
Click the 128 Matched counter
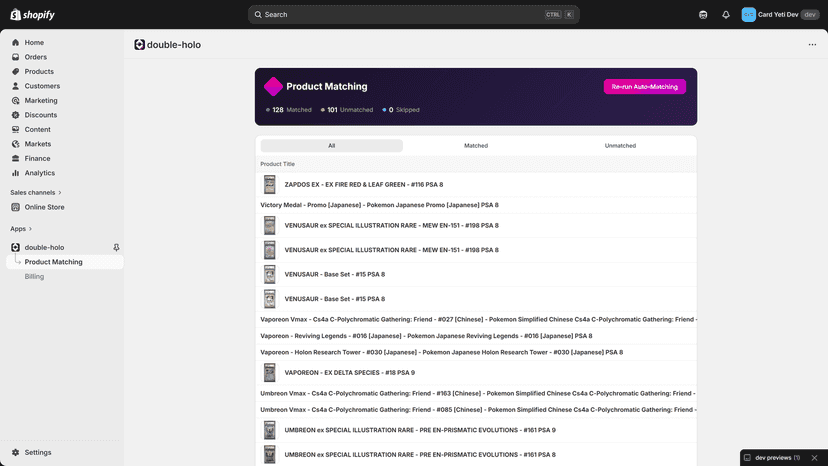(x=288, y=110)
